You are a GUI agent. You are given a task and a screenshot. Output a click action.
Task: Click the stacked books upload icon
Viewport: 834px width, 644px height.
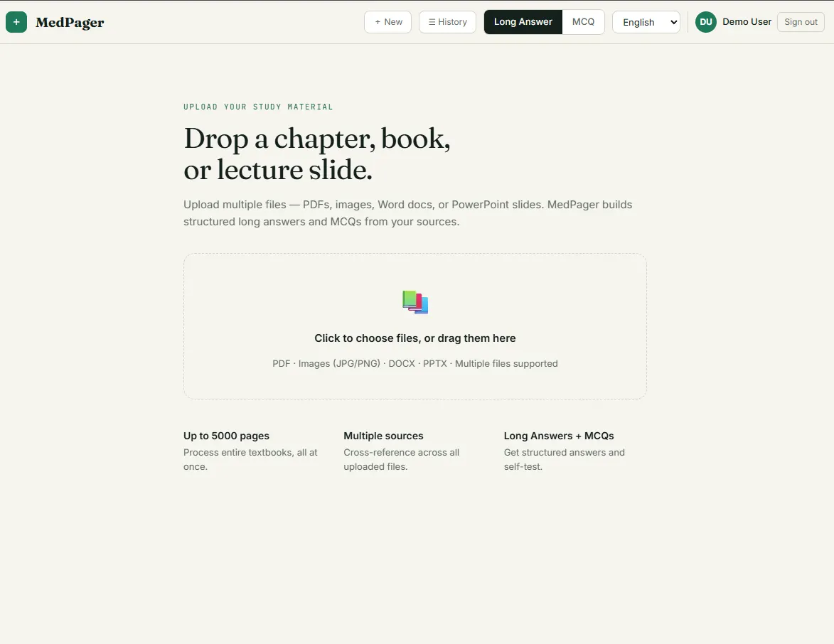(415, 302)
